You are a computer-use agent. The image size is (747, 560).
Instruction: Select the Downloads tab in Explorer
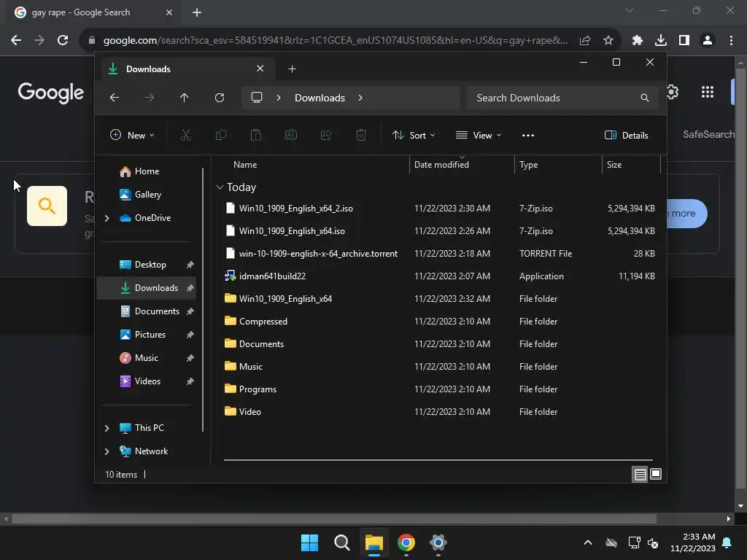(x=186, y=69)
